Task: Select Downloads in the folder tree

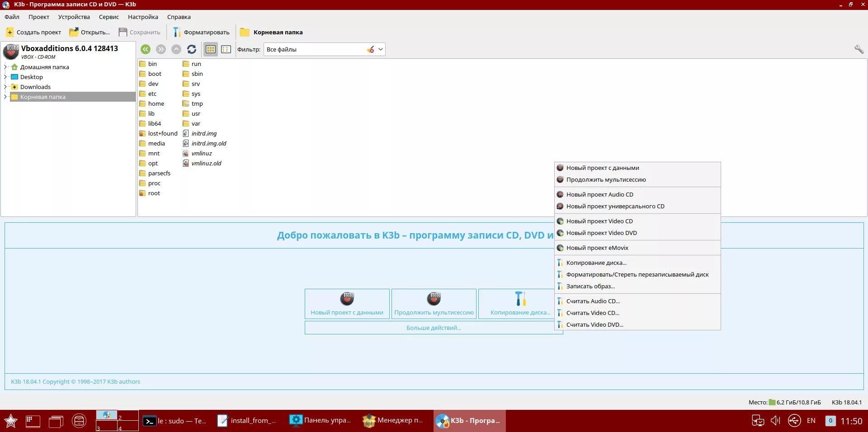Action: coord(35,87)
